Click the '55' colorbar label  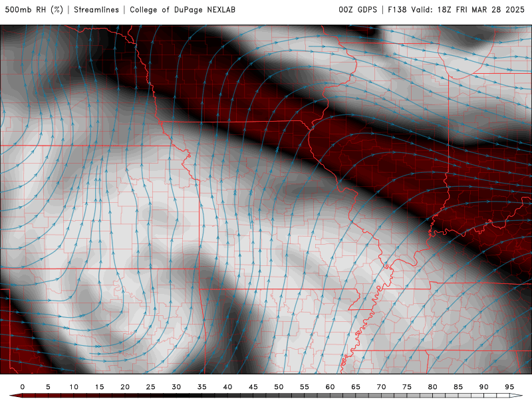click(x=305, y=387)
